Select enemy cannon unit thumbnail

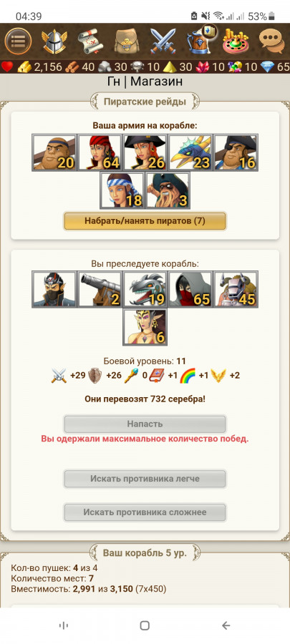click(100, 289)
